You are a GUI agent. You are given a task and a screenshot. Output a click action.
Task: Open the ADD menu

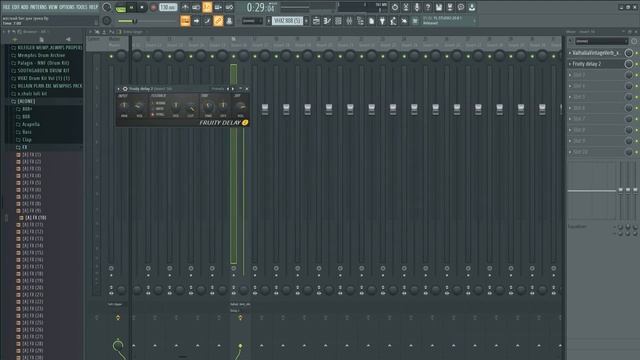coord(24,7)
